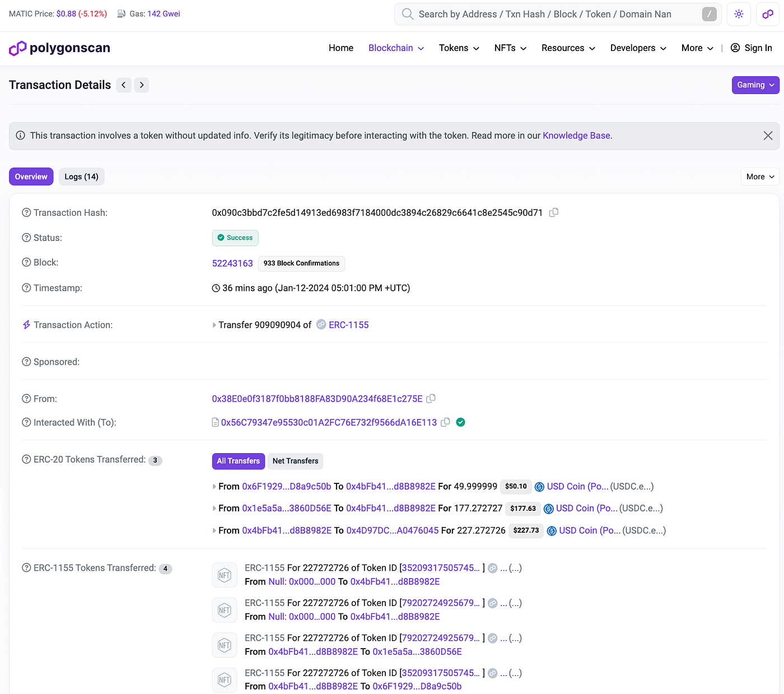Click NFT placeholder icon of first ERC-1155 transfer
The image size is (784, 694).
[x=225, y=575]
